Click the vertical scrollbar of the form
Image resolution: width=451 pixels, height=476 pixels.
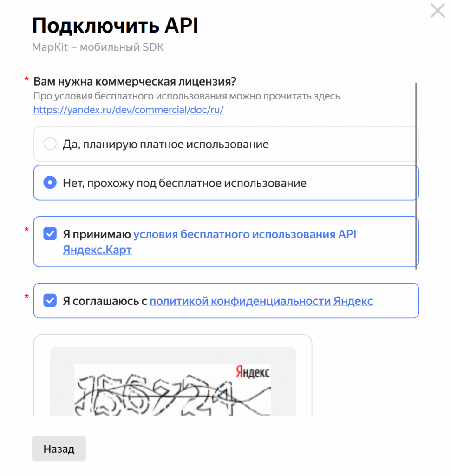pos(416,176)
